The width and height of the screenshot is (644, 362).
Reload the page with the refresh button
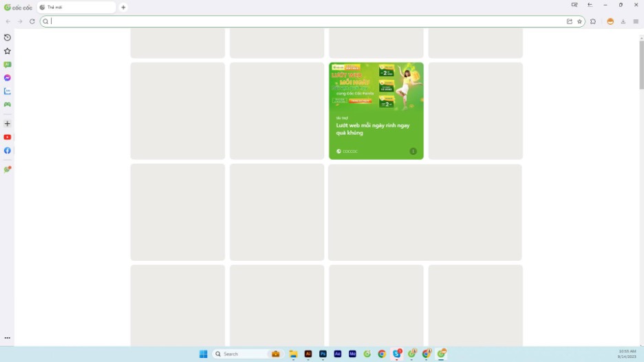(32, 21)
